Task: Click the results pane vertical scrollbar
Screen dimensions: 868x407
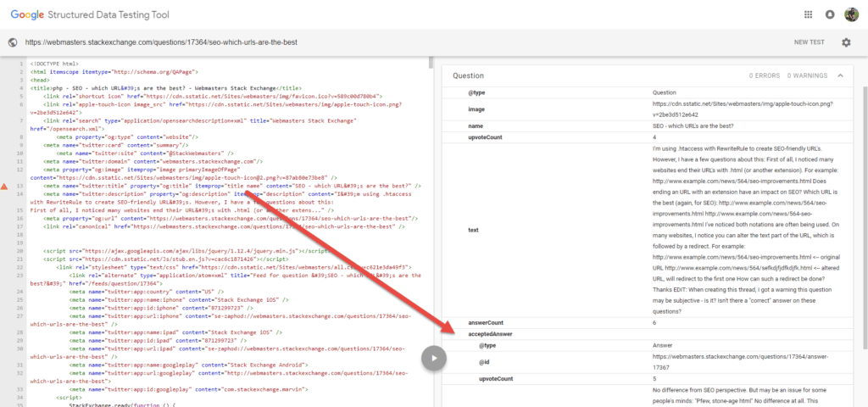Action: click(864, 217)
